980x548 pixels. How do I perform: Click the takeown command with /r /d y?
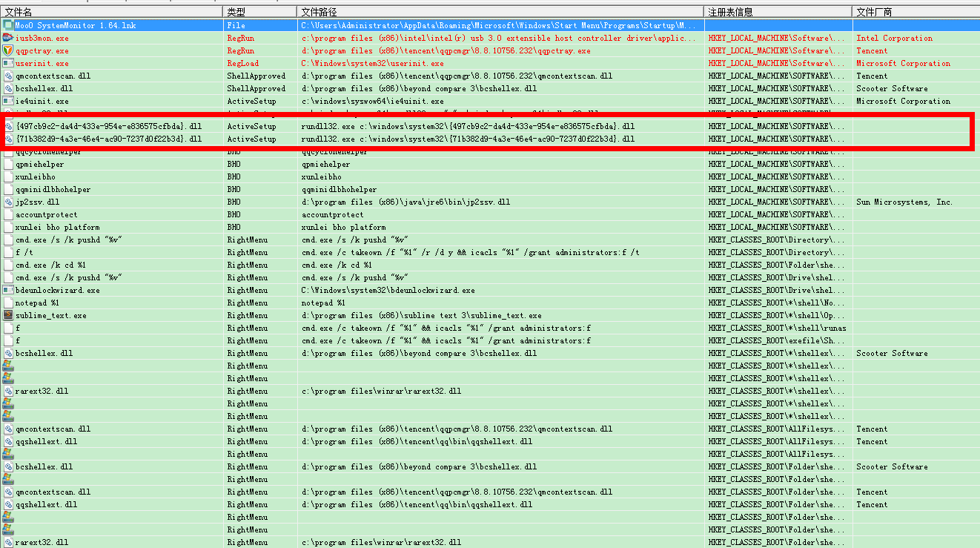(x=471, y=252)
